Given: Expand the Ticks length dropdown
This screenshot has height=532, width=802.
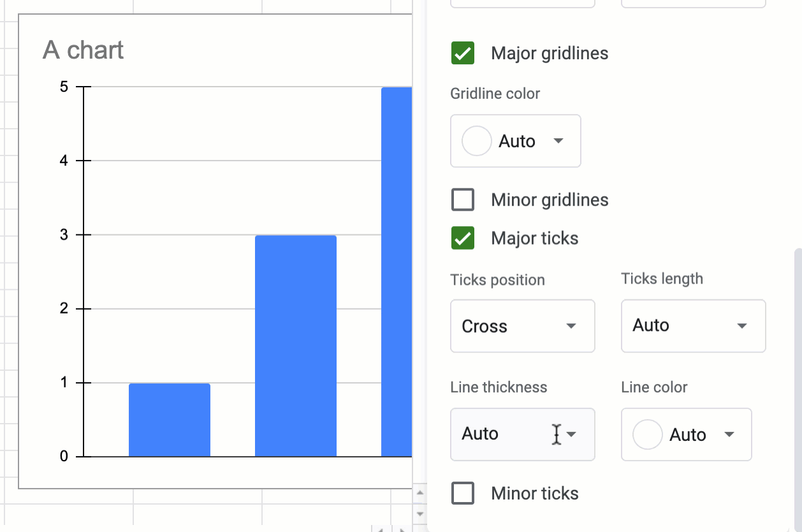Looking at the screenshot, I should coord(693,326).
